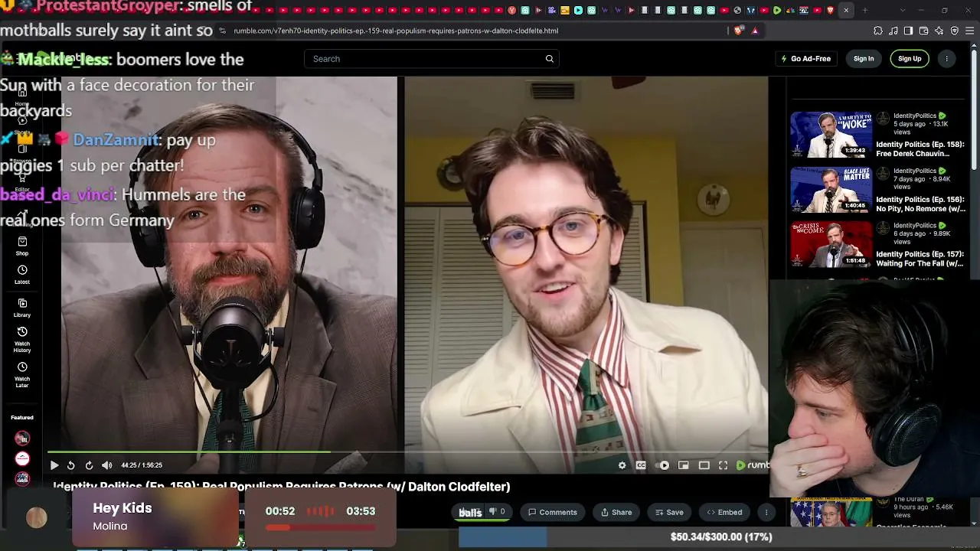The width and height of the screenshot is (980, 551).
Task: Open Comments section button
Action: tap(553, 513)
